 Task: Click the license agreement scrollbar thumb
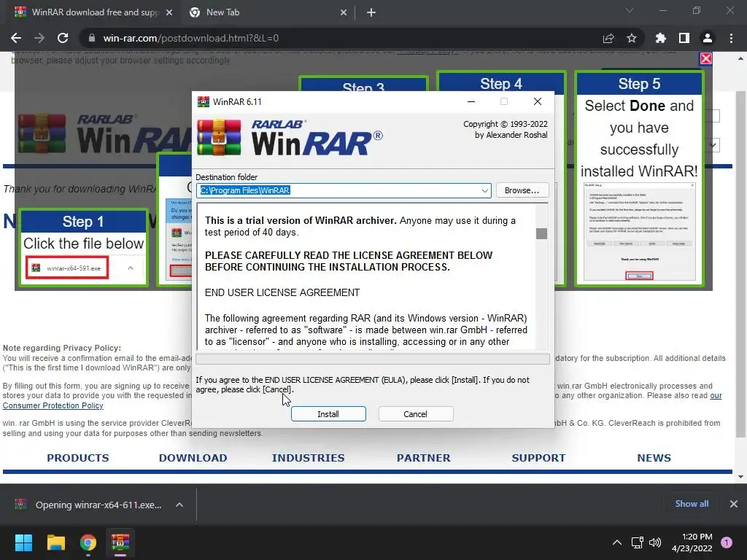click(541, 233)
